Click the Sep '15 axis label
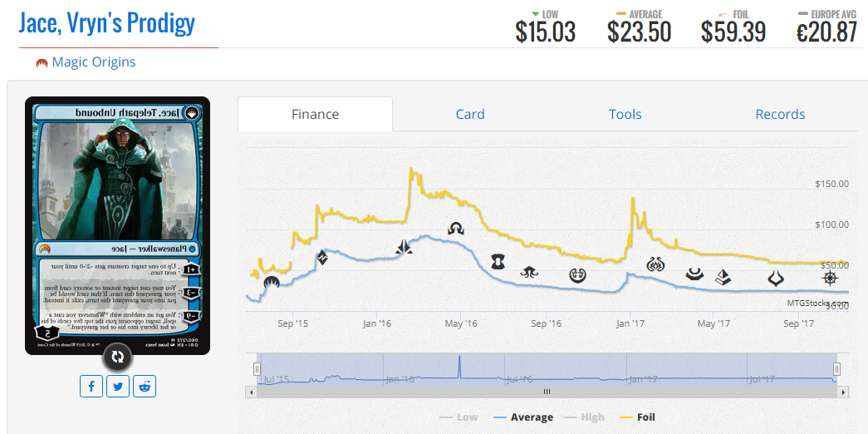The width and height of the screenshot is (868, 434). pos(292,323)
